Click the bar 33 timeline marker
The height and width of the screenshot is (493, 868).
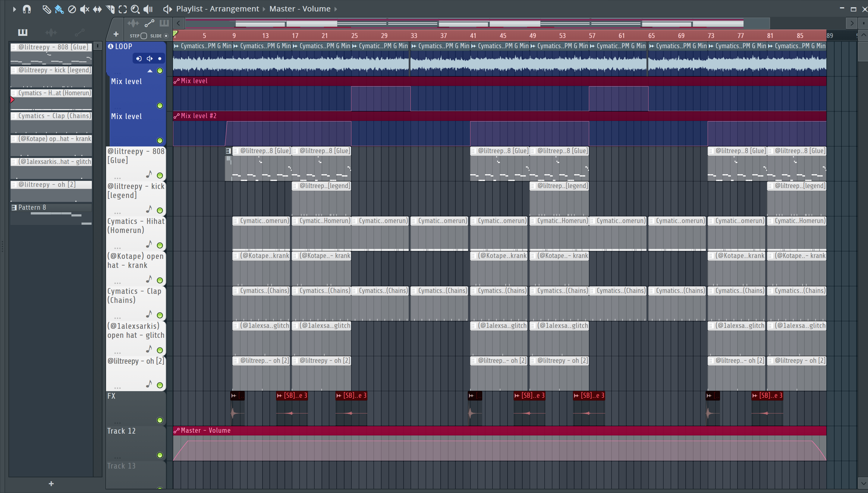pyautogui.click(x=414, y=36)
